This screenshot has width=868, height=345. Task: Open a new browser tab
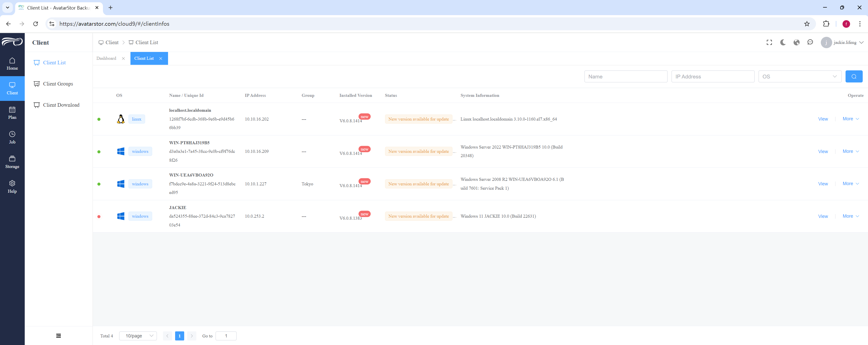coord(111,7)
